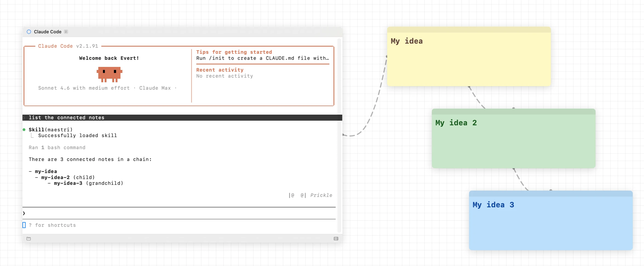Click the |@ attachment indicator near Prickle
Image resolution: width=644 pixels, height=266 pixels.
[292, 195]
